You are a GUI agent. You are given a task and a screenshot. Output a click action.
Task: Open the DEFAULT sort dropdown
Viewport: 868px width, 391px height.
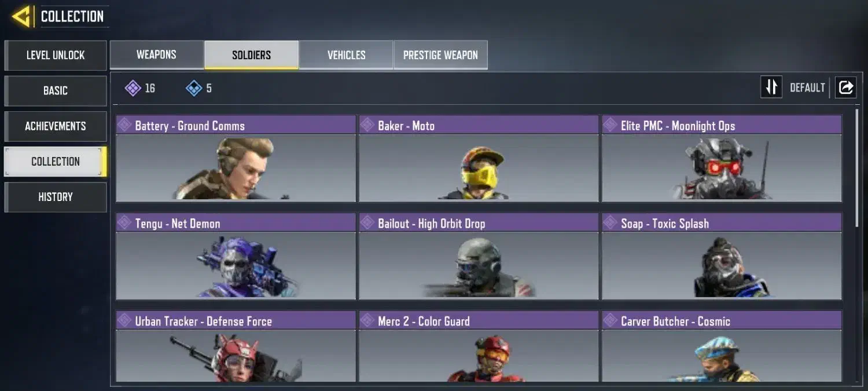tap(807, 87)
